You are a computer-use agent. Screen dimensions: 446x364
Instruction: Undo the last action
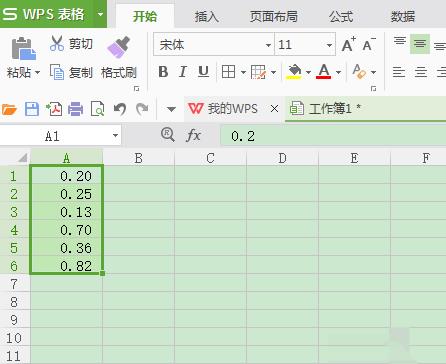coord(120,109)
